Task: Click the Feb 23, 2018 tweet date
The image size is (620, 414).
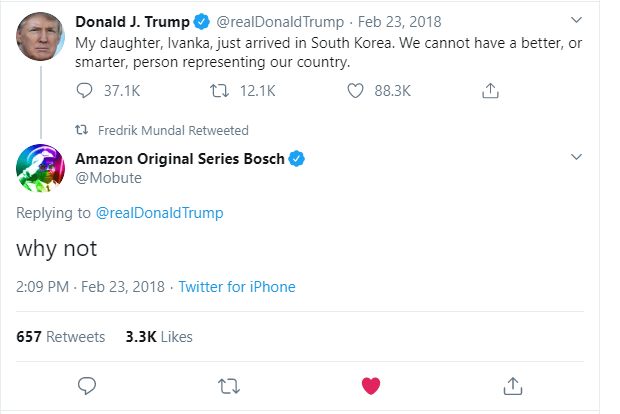Action: (x=399, y=22)
